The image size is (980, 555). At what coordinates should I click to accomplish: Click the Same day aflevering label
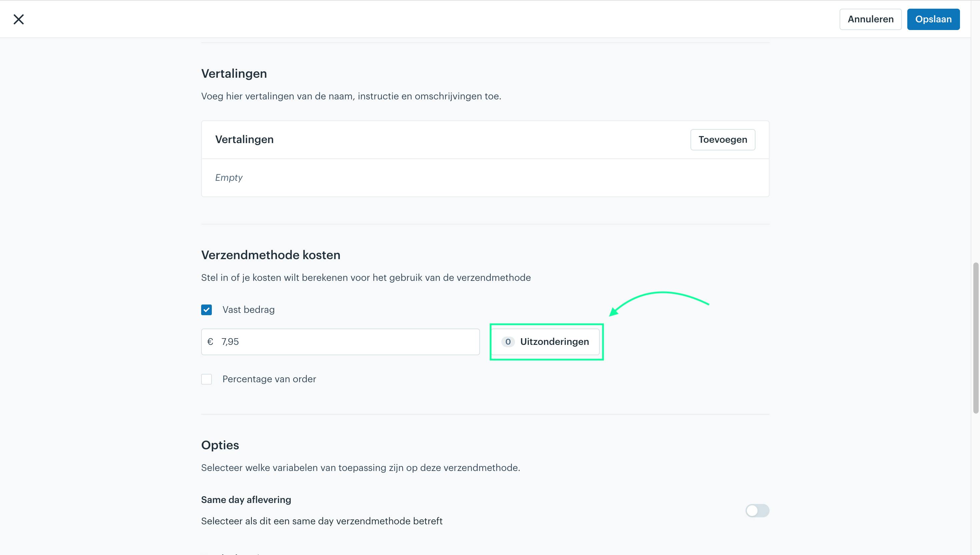click(x=246, y=500)
